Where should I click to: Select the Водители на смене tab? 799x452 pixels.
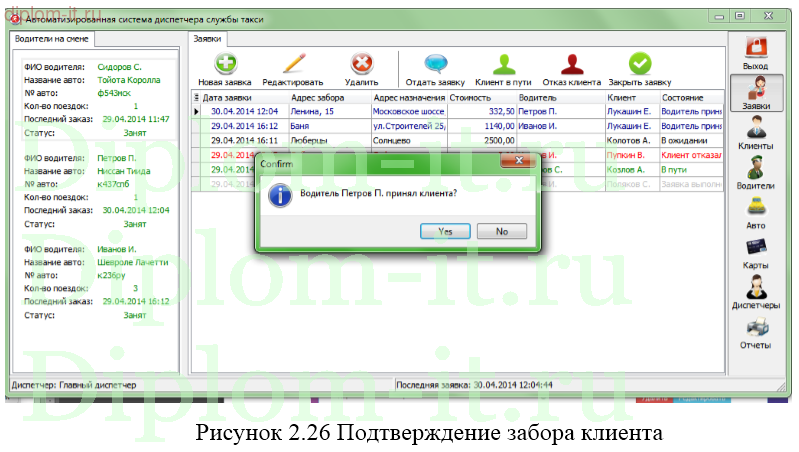(x=51, y=39)
